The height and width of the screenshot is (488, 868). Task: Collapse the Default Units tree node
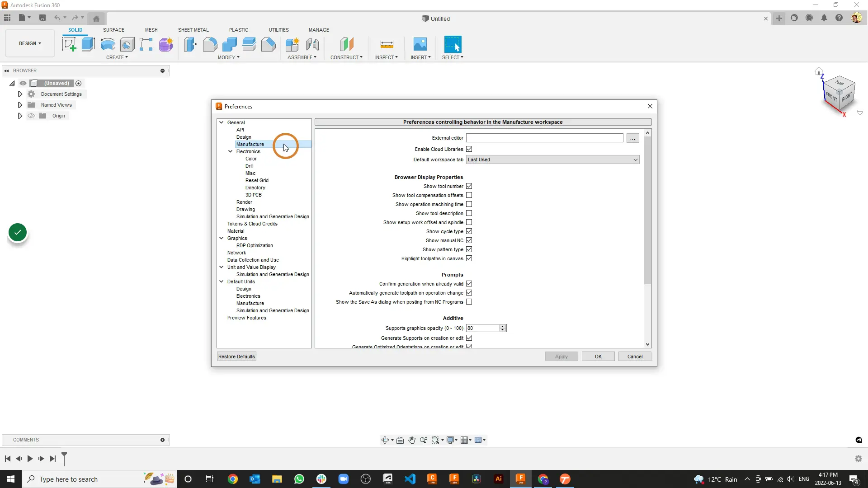(222, 282)
